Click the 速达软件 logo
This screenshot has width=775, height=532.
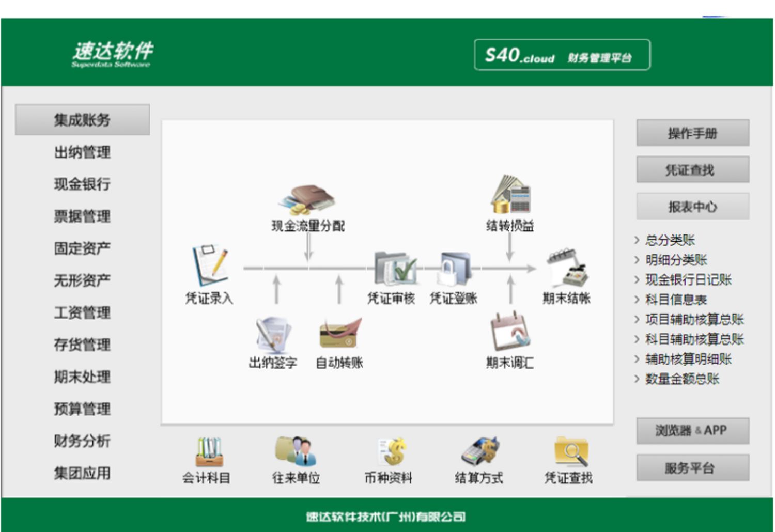(x=112, y=54)
